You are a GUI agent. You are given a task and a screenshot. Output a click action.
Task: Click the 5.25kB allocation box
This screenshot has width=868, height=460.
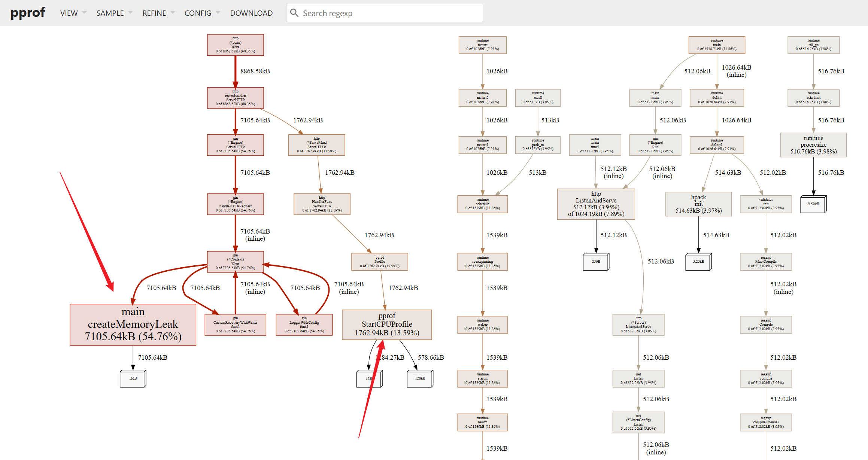click(698, 262)
